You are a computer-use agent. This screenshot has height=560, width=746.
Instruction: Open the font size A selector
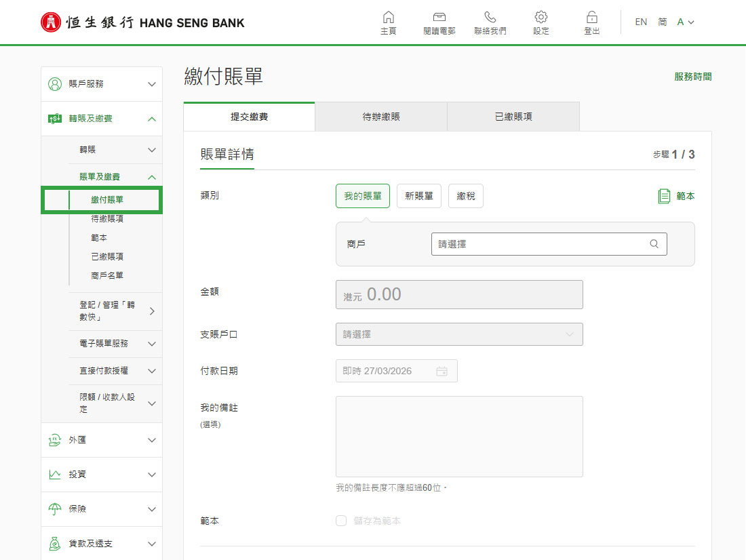(x=685, y=22)
